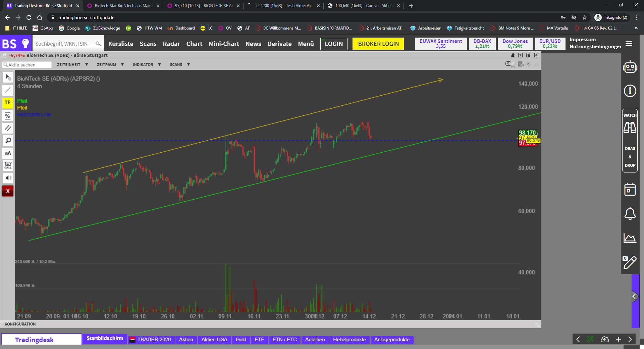644x349 pixels.
Task: Click the red X delete drawings button
Action: 8,191
